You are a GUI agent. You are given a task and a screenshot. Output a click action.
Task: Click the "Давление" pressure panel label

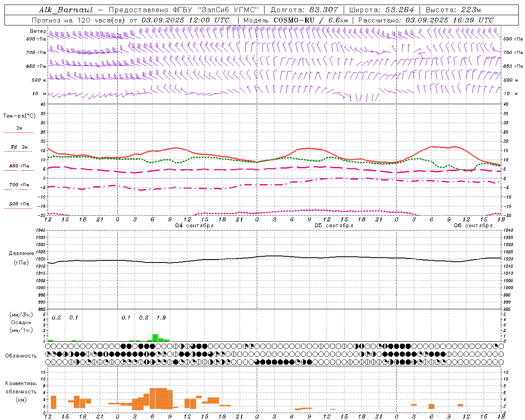(x=21, y=253)
